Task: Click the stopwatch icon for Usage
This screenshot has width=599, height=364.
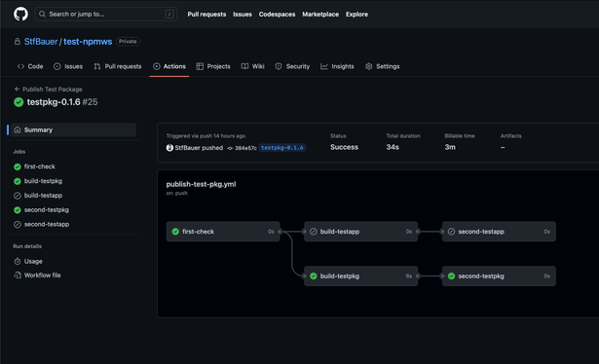Action: tap(18, 262)
